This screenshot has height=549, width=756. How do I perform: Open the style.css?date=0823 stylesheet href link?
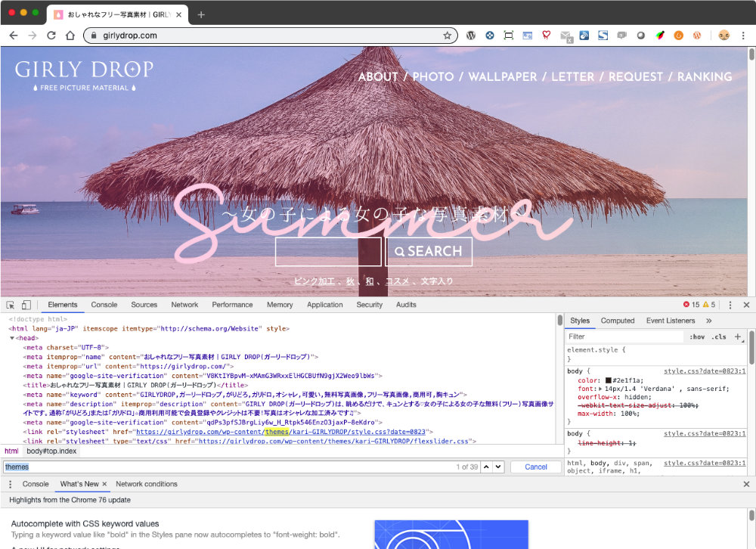[x=280, y=432]
